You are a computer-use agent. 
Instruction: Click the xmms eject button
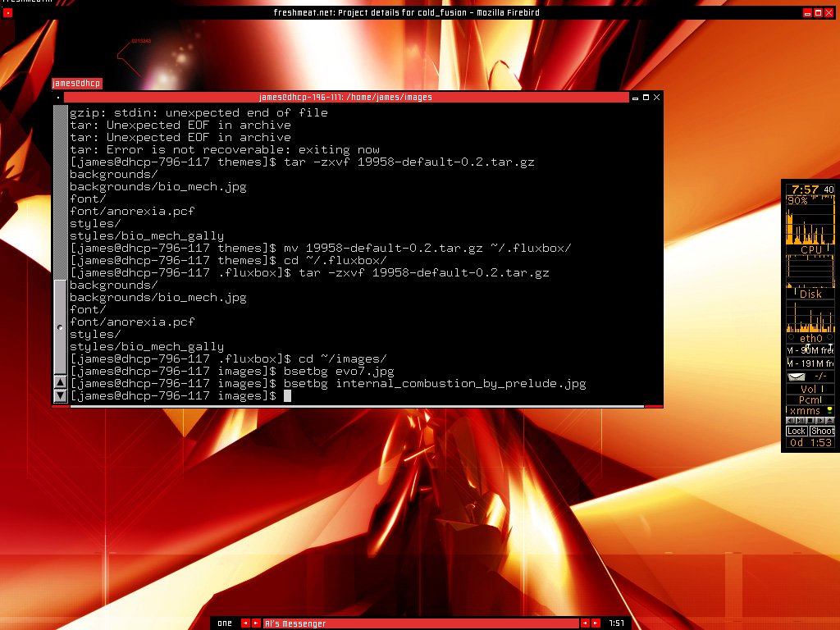pyautogui.click(x=829, y=421)
